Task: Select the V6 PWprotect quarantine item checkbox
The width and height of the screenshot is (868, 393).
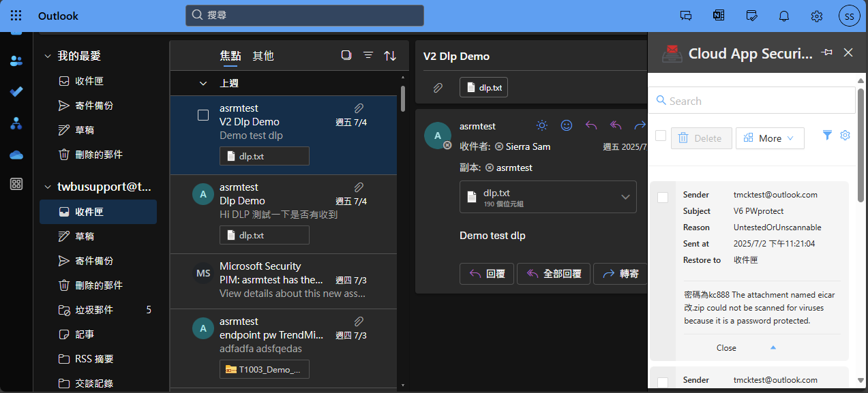Action: point(663,198)
